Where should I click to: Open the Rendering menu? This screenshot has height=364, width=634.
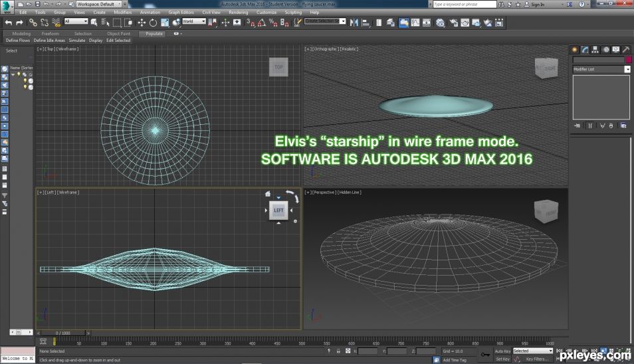pyautogui.click(x=238, y=12)
